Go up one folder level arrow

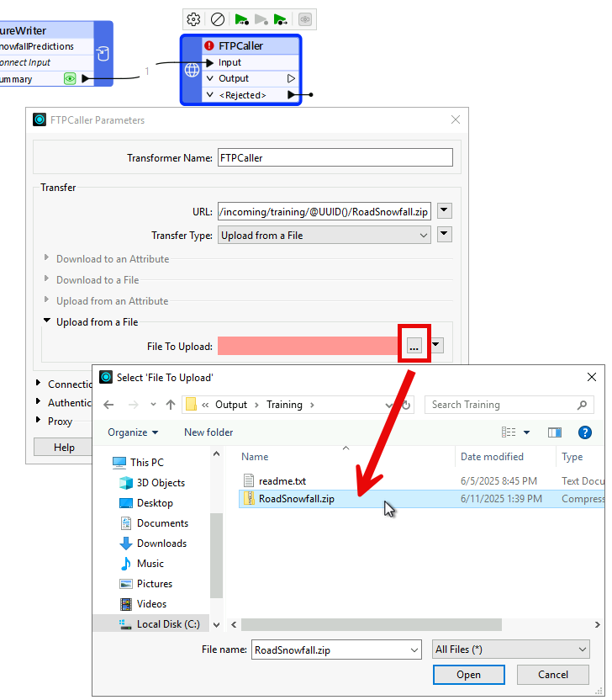click(x=171, y=405)
